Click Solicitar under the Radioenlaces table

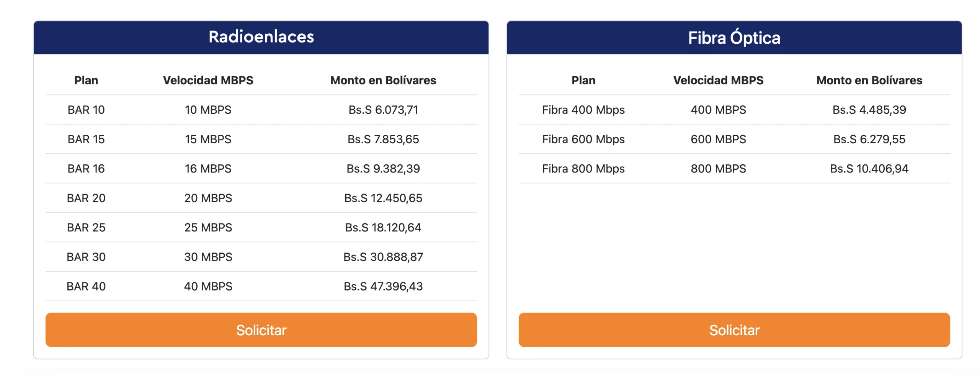click(261, 330)
